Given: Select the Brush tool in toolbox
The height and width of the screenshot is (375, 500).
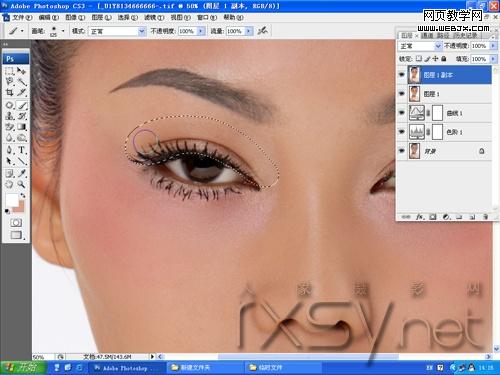Looking at the screenshot, I should tap(21, 105).
